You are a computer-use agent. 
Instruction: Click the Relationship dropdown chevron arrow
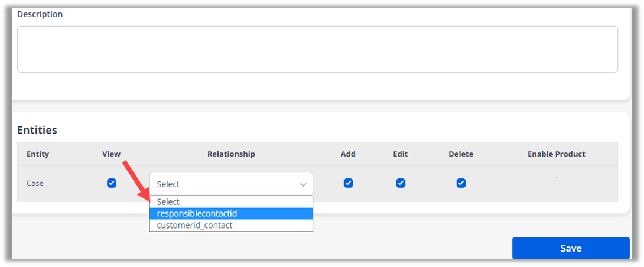[x=303, y=184]
